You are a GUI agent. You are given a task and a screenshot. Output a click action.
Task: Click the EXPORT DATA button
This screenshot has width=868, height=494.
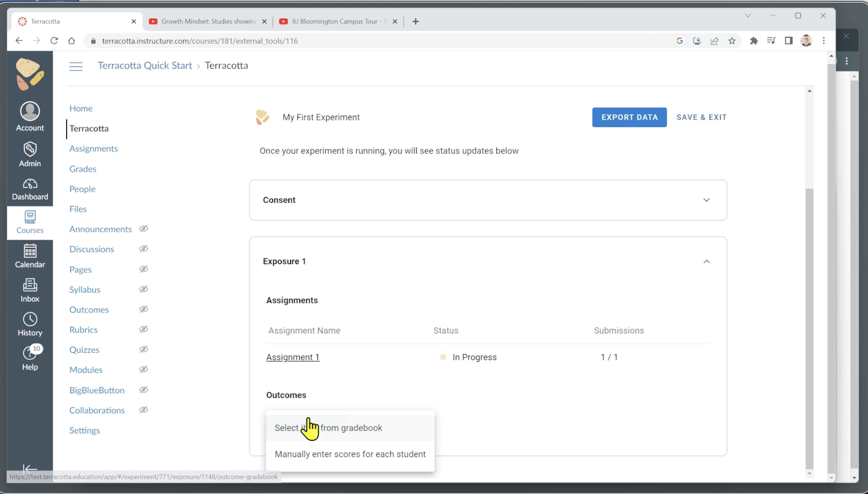[629, 117]
